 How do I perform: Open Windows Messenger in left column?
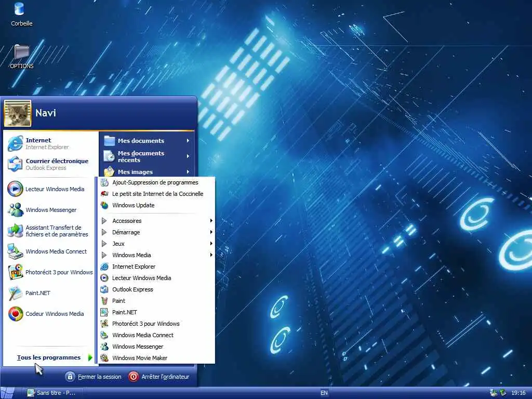pyautogui.click(x=49, y=210)
